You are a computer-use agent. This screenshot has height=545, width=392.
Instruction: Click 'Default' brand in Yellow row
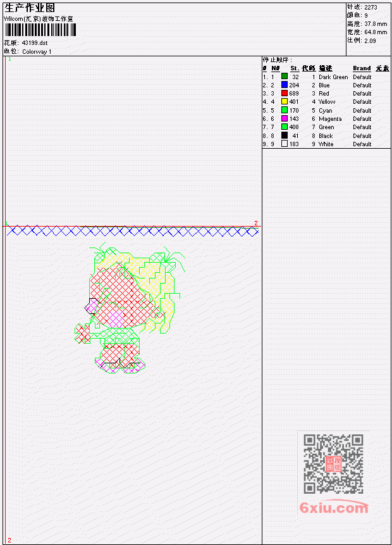(362, 102)
